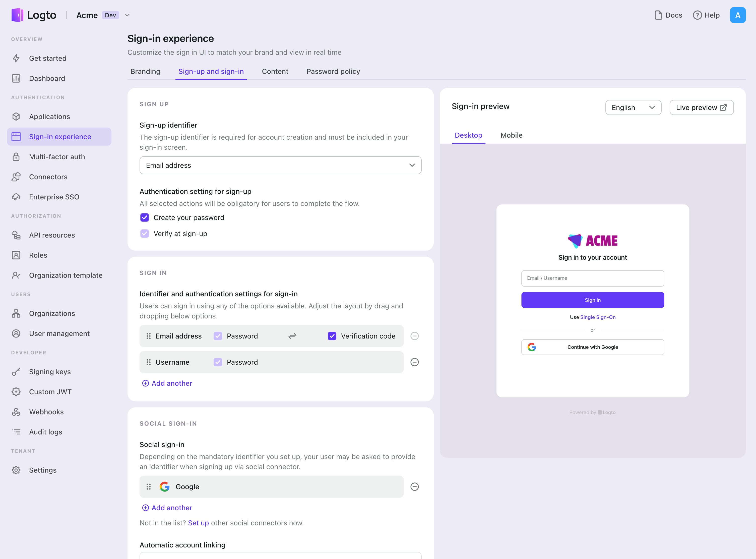Expand the English language selector dropdown

(633, 107)
